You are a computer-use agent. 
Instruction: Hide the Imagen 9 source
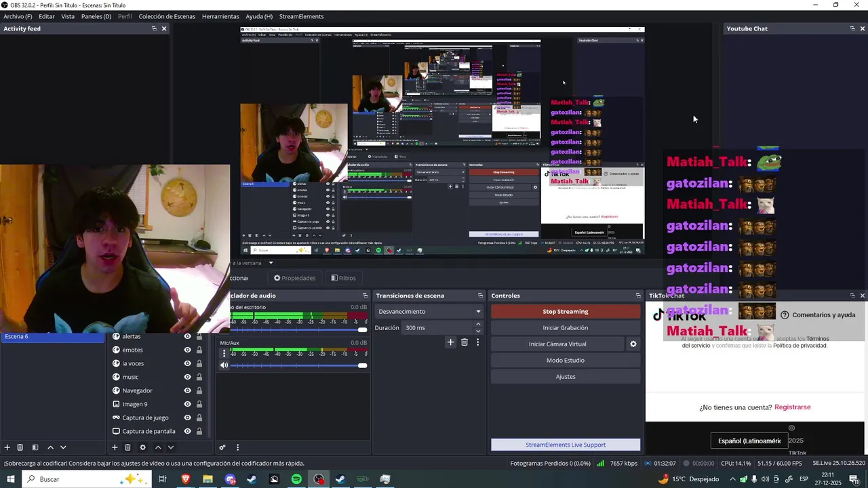[x=188, y=404]
